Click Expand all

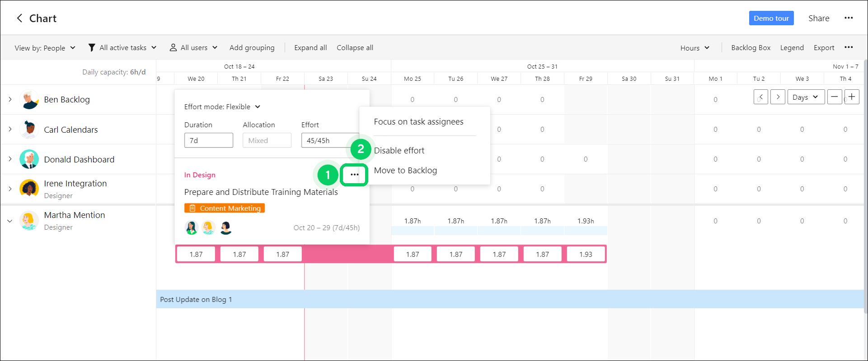tap(310, 48)
